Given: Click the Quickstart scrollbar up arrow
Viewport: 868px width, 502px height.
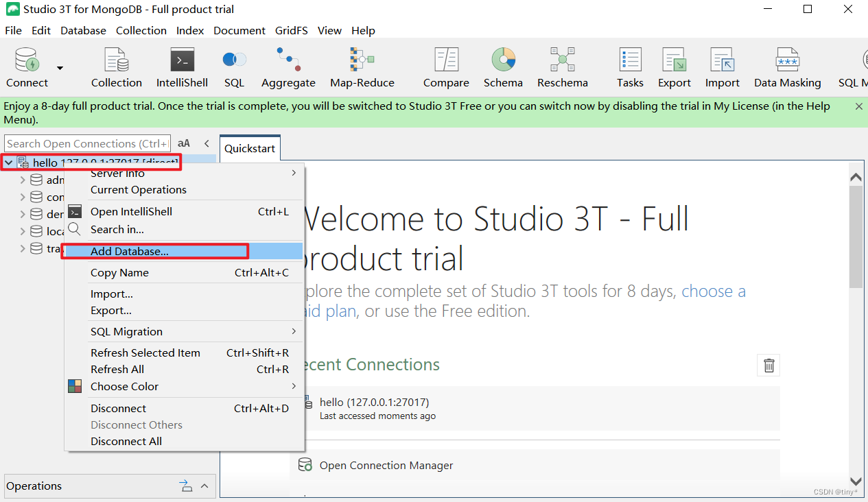Looking at the screenshot, I should [x=856, y=177].
